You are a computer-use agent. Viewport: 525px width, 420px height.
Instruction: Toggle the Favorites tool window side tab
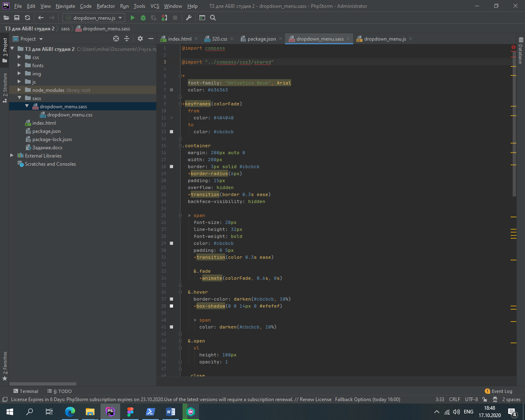(x=5, y=366)
